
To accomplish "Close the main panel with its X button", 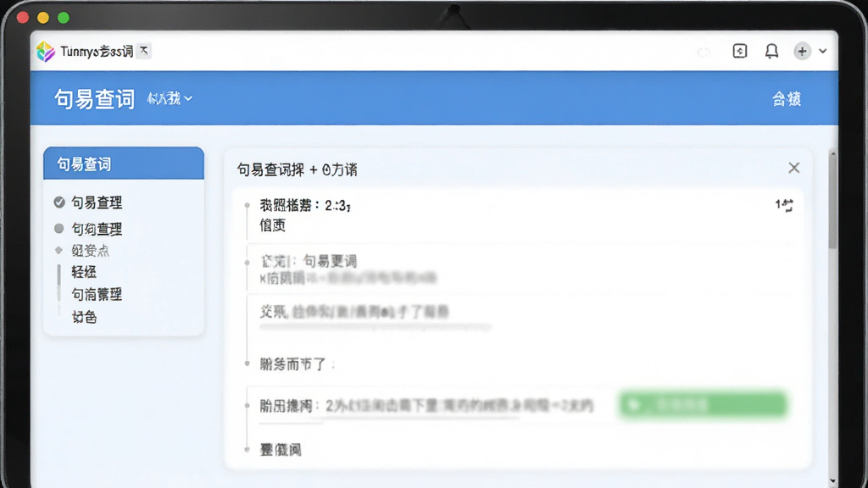I will coord(793,168).
